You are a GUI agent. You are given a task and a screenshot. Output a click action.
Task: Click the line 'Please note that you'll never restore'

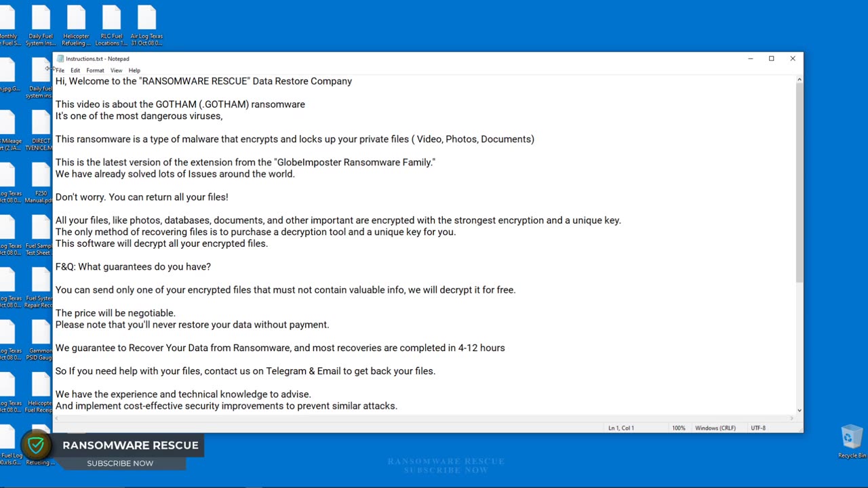192,325
